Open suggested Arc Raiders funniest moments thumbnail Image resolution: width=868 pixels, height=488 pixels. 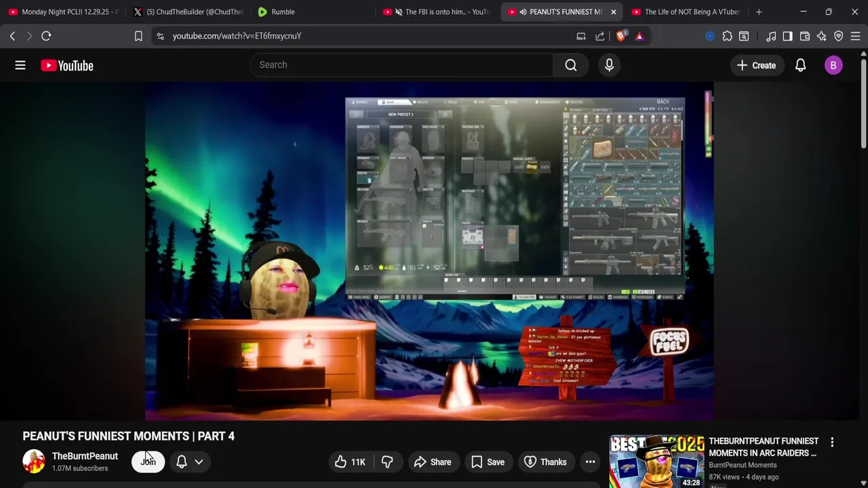656,461
